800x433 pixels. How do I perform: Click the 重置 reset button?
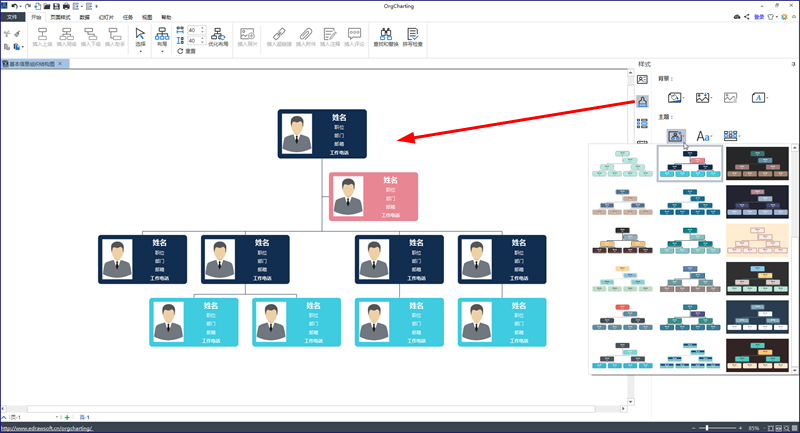click(x=187, y=52)
